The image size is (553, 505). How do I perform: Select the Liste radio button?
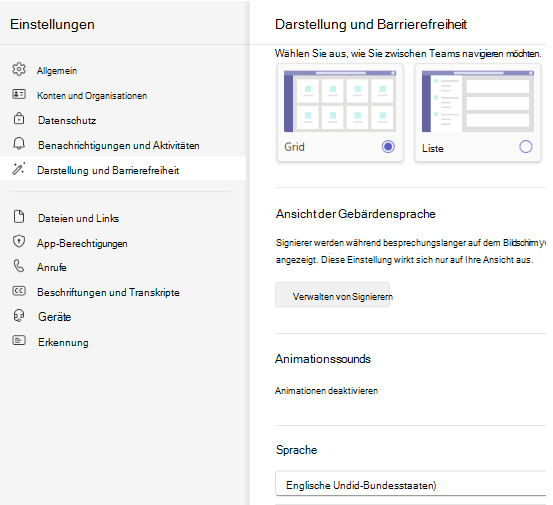pos(525,146)
